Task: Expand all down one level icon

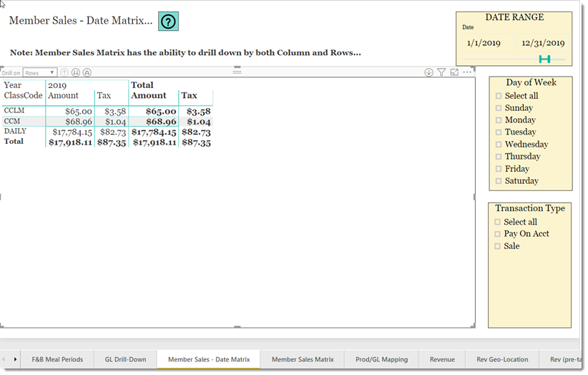Action: point(87,72)
